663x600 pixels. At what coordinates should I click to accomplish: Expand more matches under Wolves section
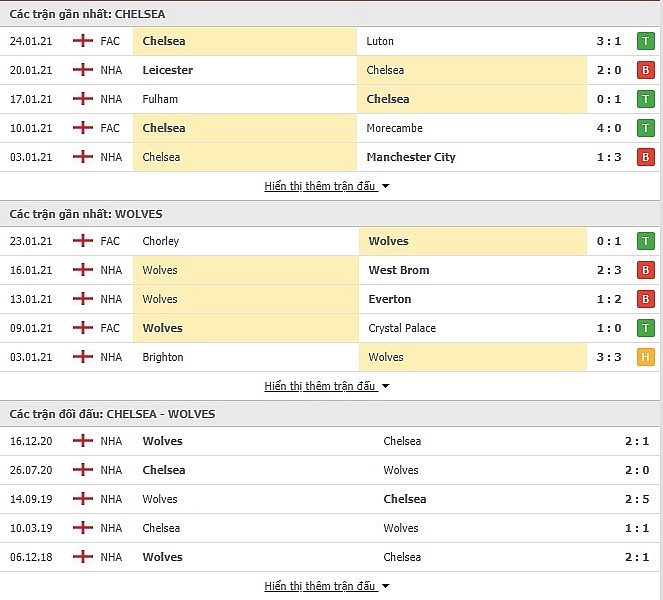(x=326, y=386)
